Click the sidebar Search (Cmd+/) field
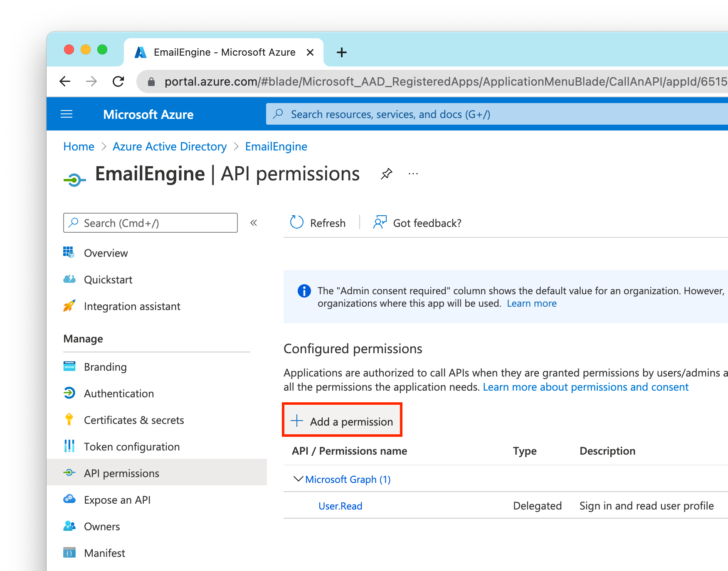 tap(151, 223)
